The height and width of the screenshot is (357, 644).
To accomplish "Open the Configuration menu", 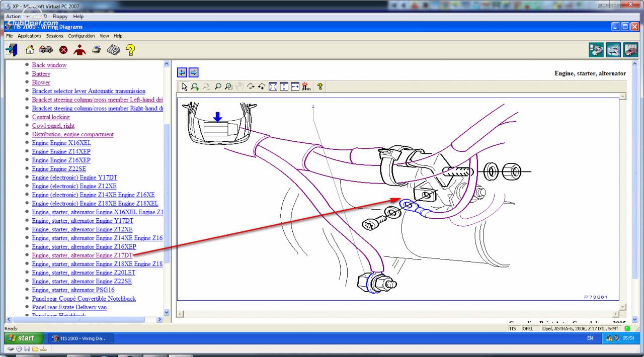I will point(82,36).
